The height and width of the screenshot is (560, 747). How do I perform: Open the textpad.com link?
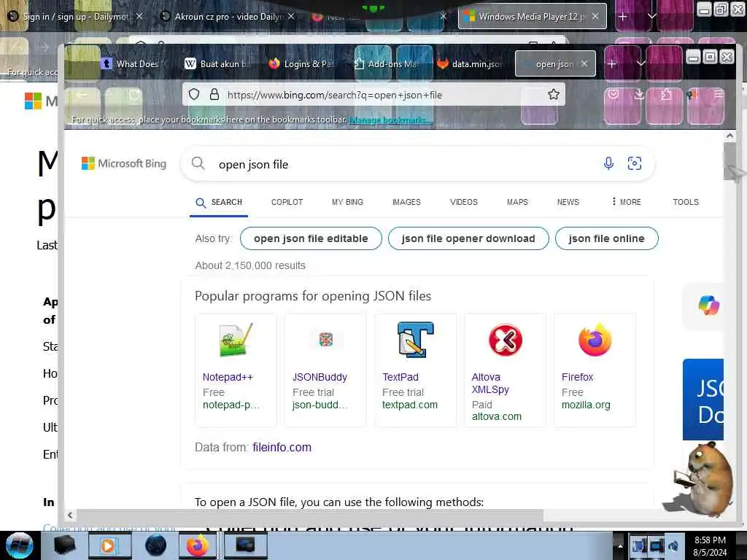410,405
